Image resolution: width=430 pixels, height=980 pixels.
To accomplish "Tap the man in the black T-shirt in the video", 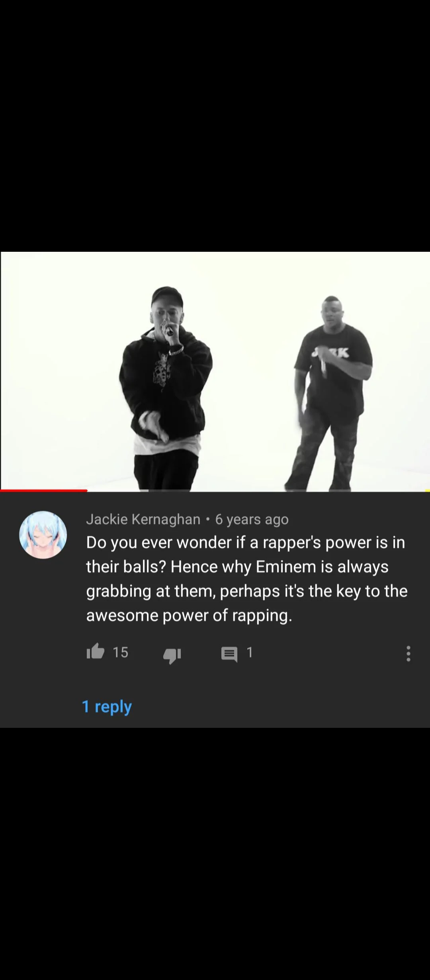I will pos(330,392).
